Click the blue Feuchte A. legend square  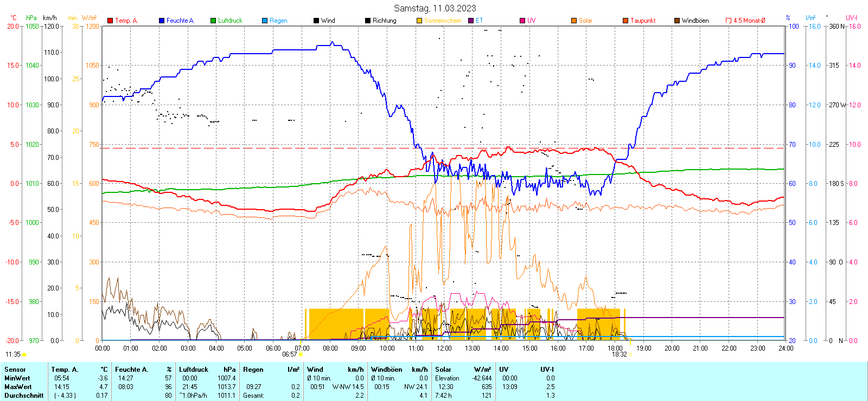[x=162, y=21]
